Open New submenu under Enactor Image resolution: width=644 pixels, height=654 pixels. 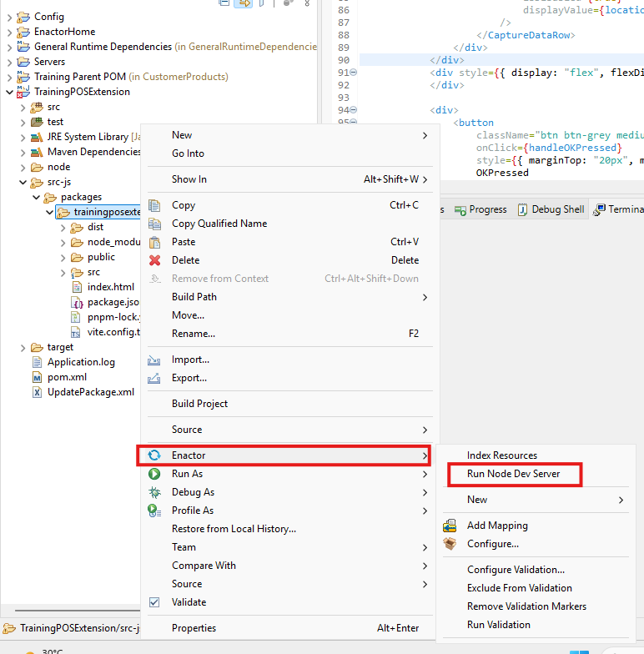tap(536, 500)
